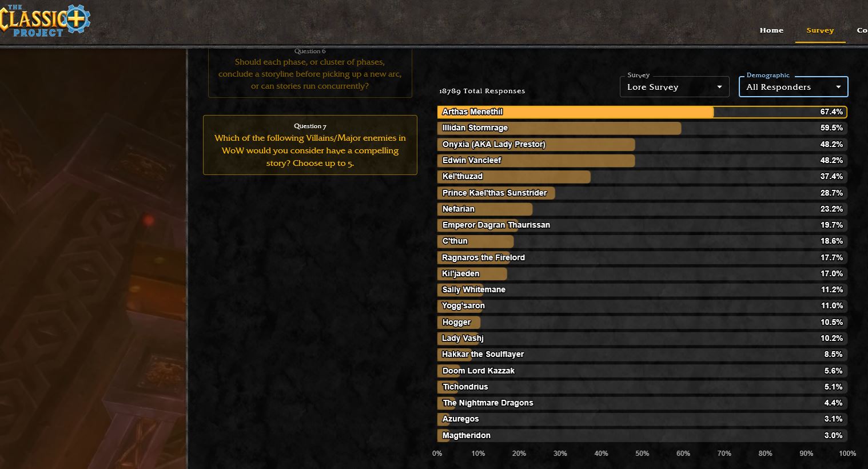Click the Azuregos result row
The height and width of the screenshot is (469, 868).
(642, 419)
